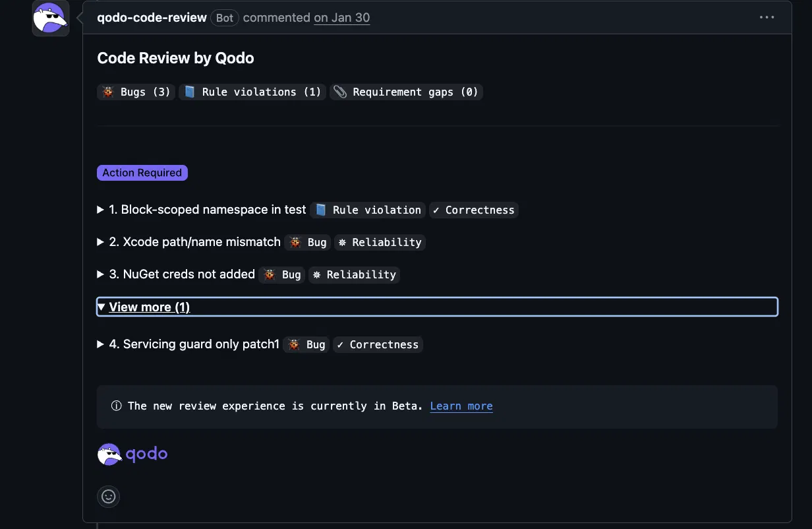
Task: Click the Reliability tag on item 3
Action: click(x=354, y=274)
